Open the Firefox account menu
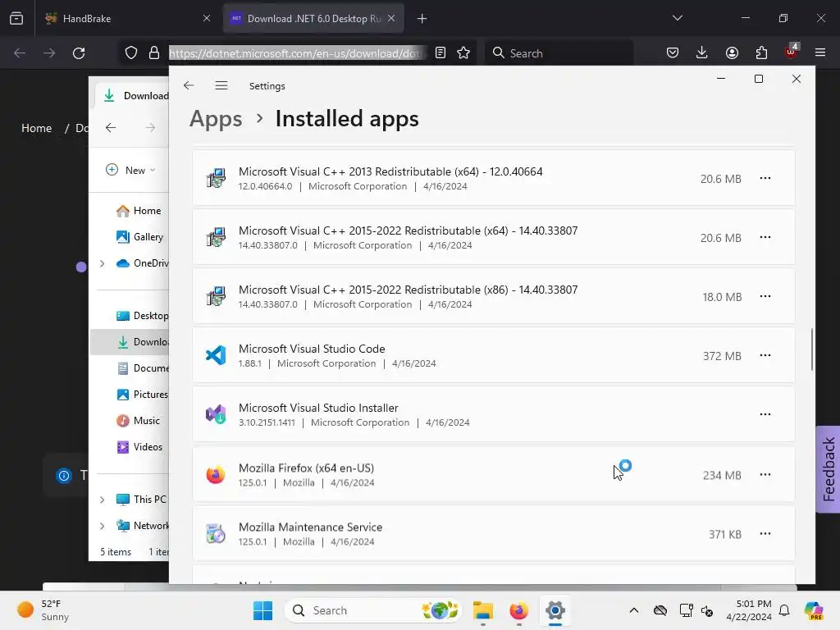Image resolution: width=840 pixels, height=630 pixels. (x=732, y=52)
